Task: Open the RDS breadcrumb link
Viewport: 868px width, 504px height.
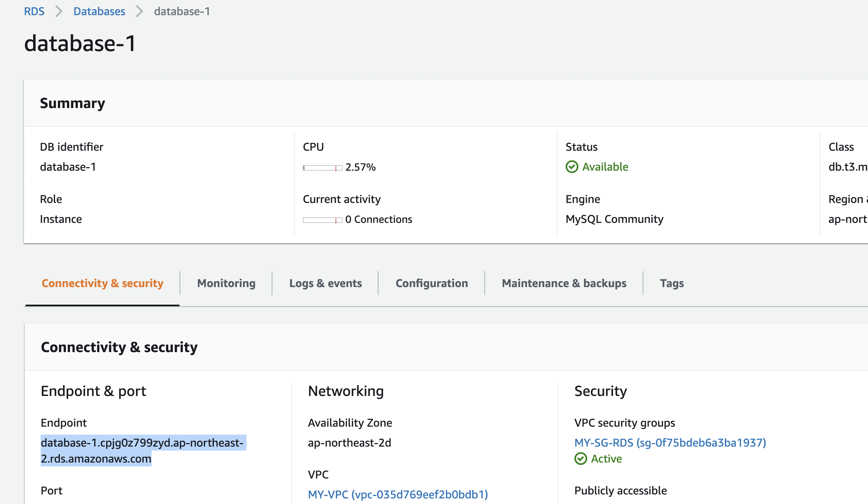Action: [34, 11]
